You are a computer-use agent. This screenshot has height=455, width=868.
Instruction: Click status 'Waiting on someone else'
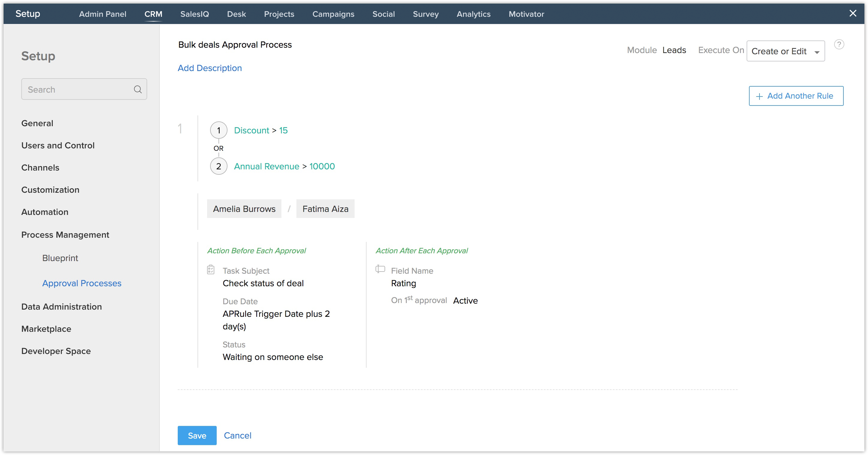pyautogui.click(x=272, y=357)
